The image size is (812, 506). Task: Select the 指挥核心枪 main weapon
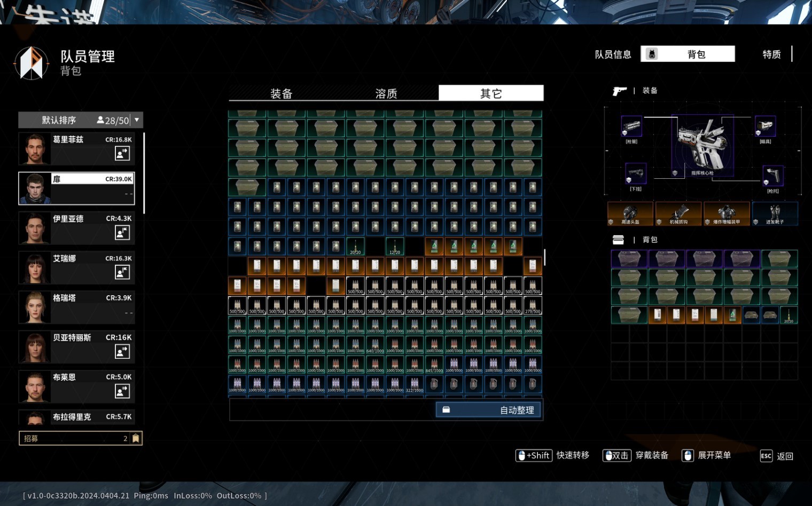coord(702,145)
